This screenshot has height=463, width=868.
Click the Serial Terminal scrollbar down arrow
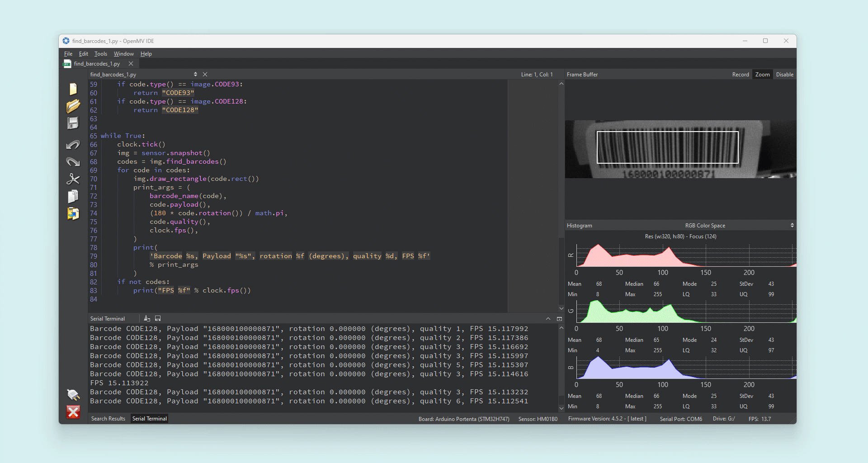561,408
